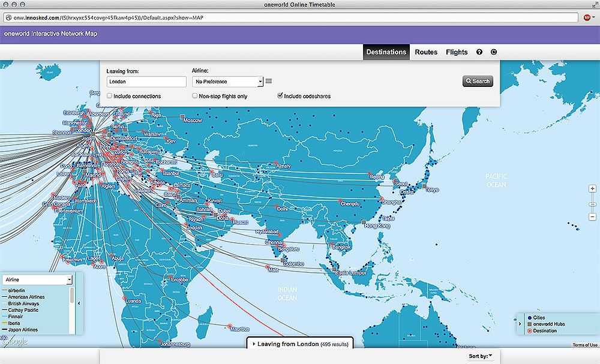Screen dimensions: 600x364
Task: Click the Muscat destination marker
Action: click(x=232, y=219)
